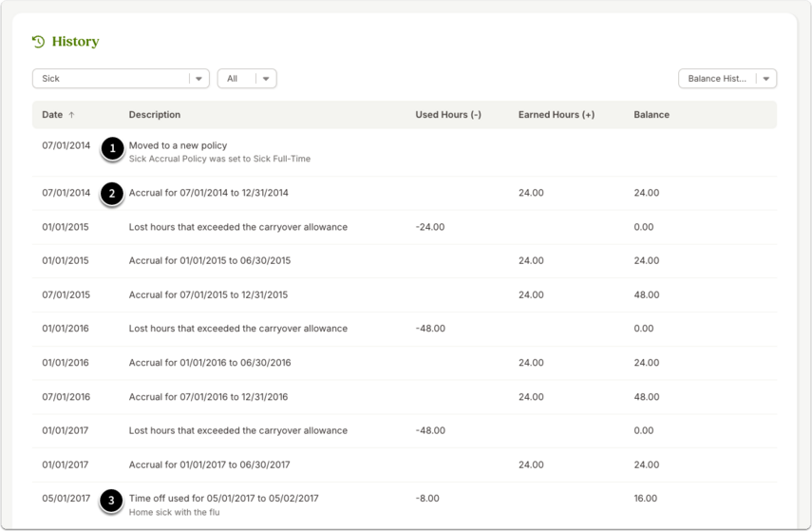The width and height of the screenshot is (812, 531).
Task: Click the 'Home sick with the flu' note
Action: click(174, 512)
